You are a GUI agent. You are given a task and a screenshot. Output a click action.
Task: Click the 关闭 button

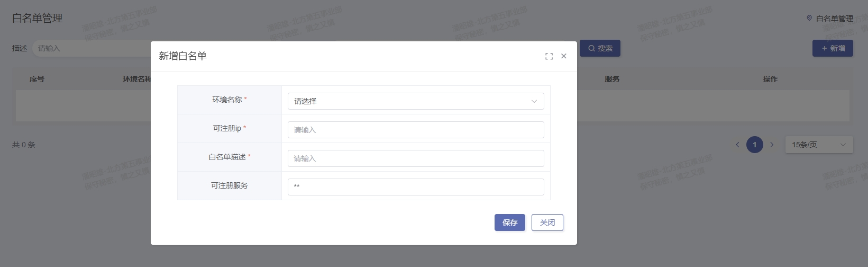pos(547,222)
